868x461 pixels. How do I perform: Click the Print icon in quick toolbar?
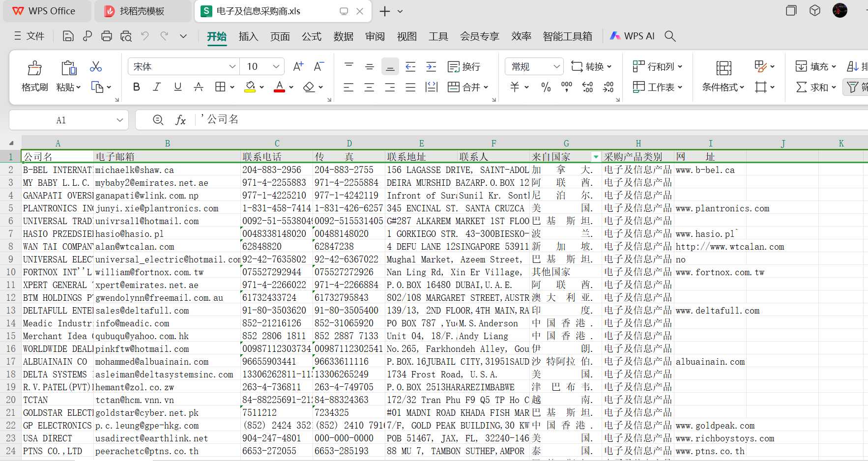pos(106,36)
